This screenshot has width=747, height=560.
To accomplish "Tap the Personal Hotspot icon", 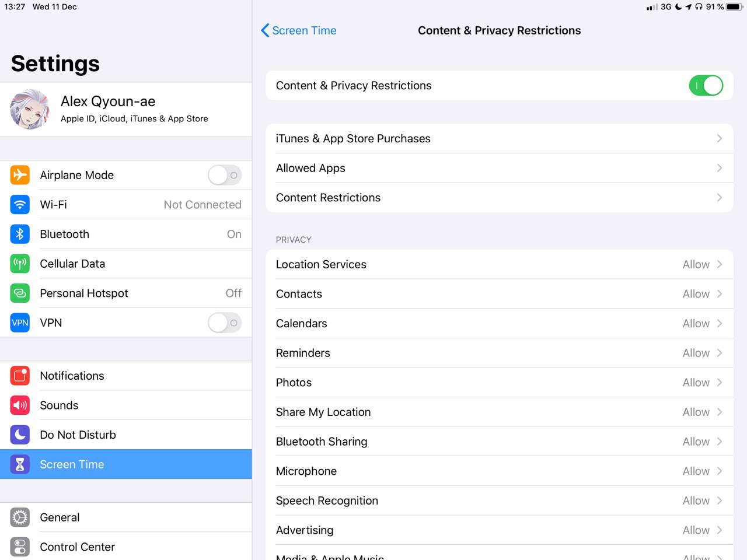I will (x=20, y=293).
